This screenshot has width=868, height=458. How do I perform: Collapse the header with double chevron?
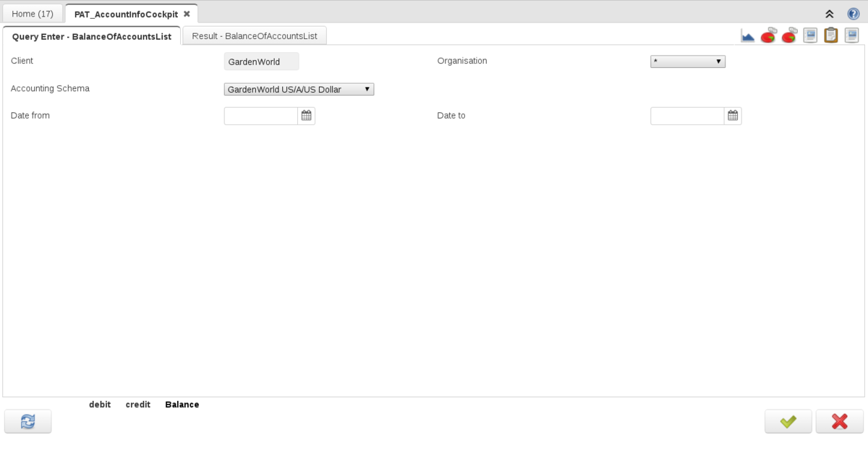[830, 14]
